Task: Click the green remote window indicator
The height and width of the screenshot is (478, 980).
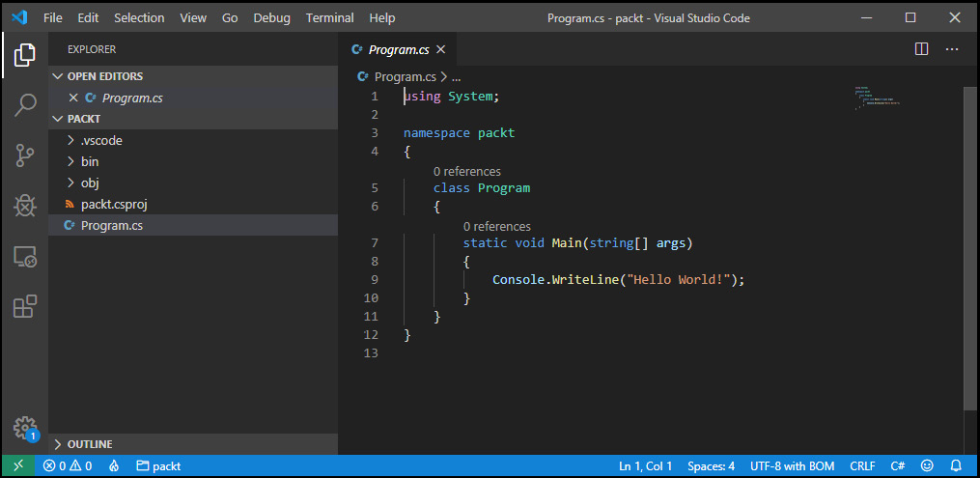Action: [17, 466]
